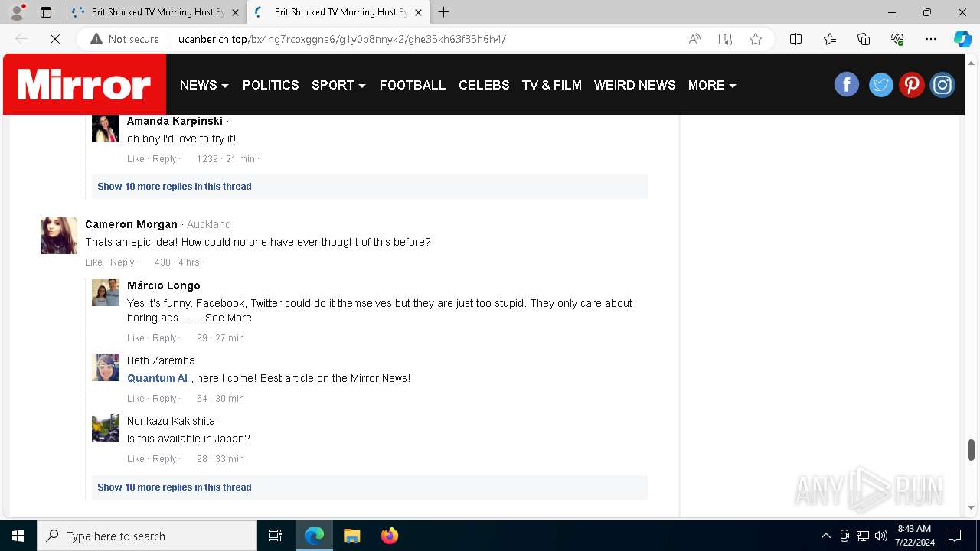Image resolution: width=980 pixels, height=551 pixels.
Task: Open the FOOTBALL section
Action: point(412,85)
